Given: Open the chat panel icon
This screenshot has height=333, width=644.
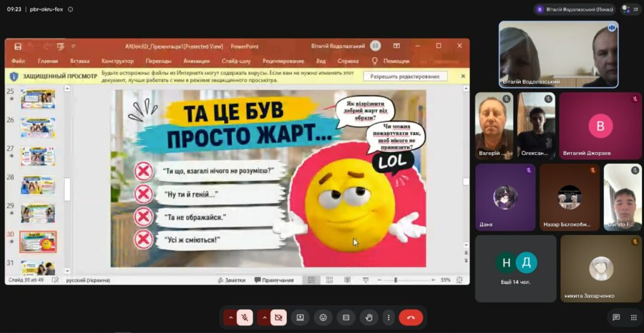Looking at the screenshot, I should coord(616,317).
